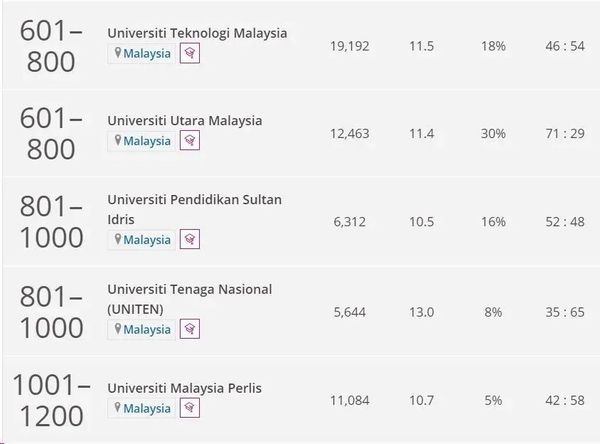Click location pin under Universiti Teknologi Malaysia

pyautogui.click(x=117, y=54)
